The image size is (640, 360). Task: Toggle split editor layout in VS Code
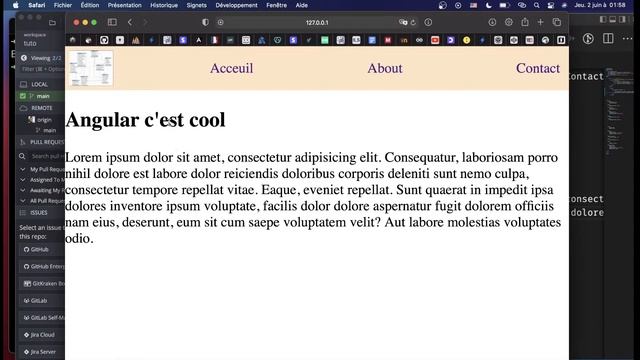point(608,38)
